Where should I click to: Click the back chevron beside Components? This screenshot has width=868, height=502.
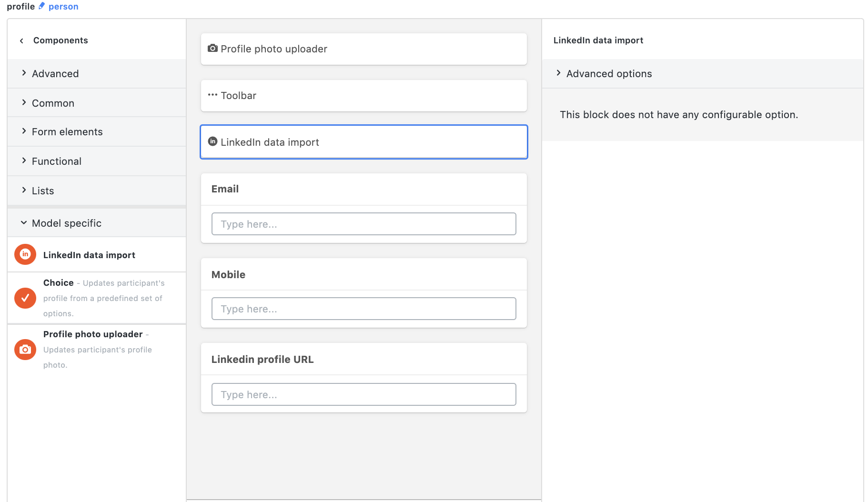(x=21, y=40)
